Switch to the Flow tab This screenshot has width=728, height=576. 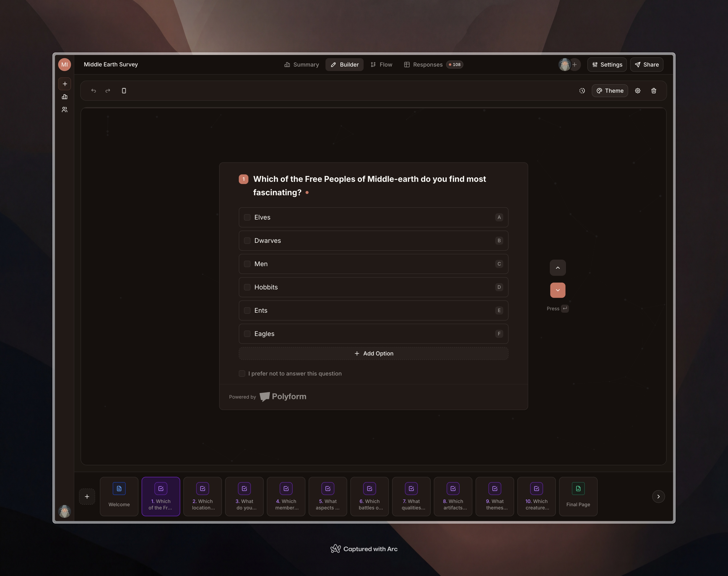point(381,64)
